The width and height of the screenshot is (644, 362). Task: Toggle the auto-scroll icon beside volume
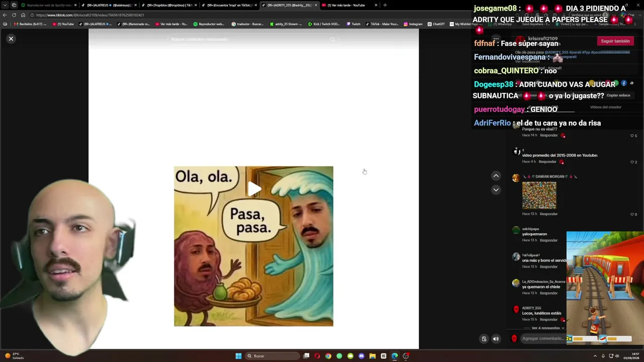pyautogui.click(x=484, y=339)
